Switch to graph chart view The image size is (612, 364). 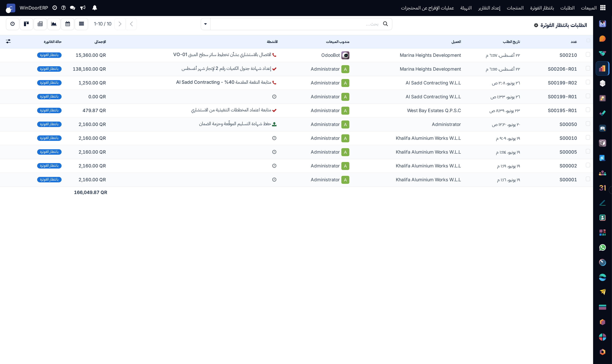pos(54,24)
